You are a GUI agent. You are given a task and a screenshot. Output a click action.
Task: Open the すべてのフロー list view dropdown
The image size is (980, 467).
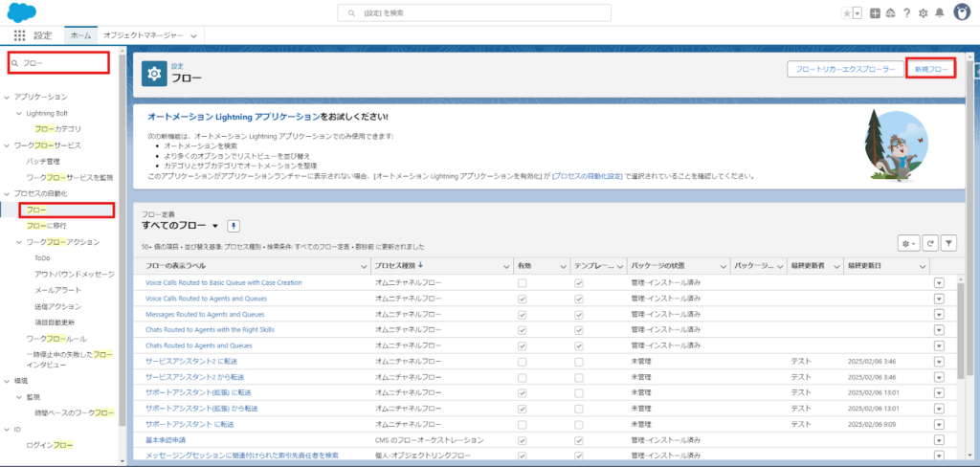tap(216, 225)
